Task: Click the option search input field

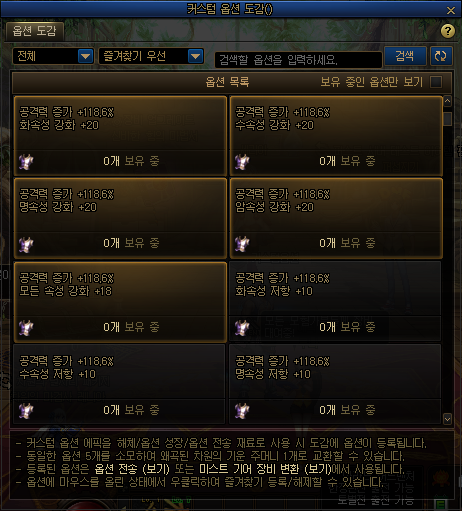Action: coord(298,60)
